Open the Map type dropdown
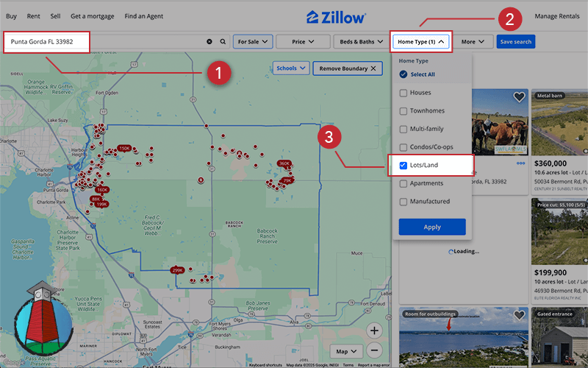Image resolution: width=588 pixels, height=368 pixels. coord(346,352)
